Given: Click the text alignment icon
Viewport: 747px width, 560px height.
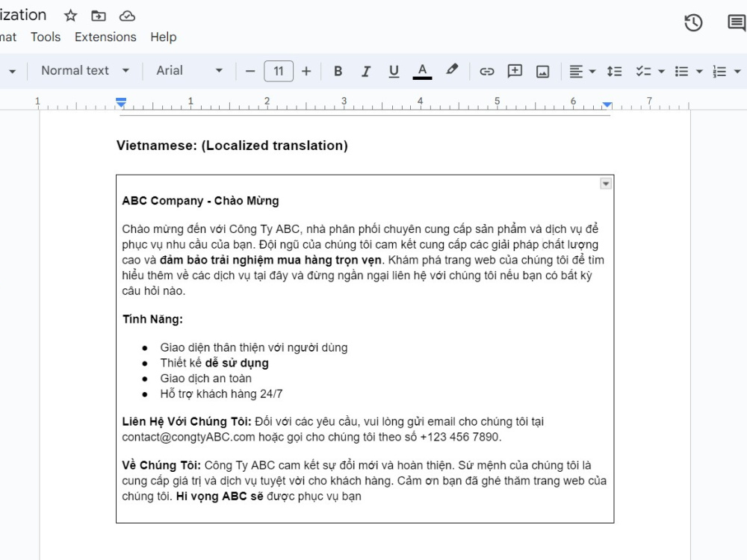Looking at the screenshot, I should pyautogui.click(x=576, y=72).
